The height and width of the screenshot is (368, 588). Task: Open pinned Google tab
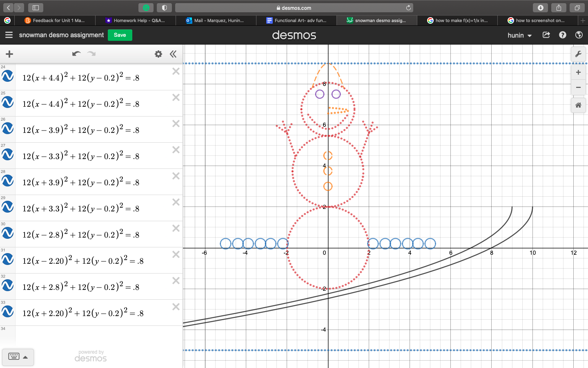click(x=7, y=20)
